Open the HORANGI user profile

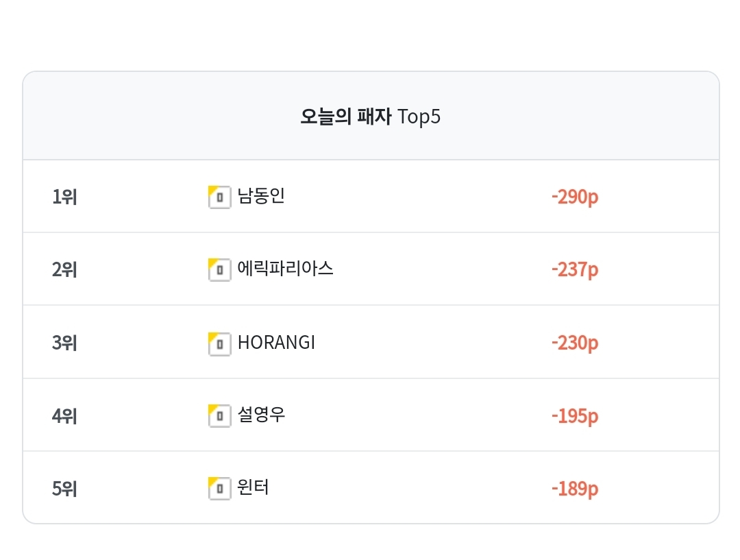pyautogui.click(x=276, y=342)
